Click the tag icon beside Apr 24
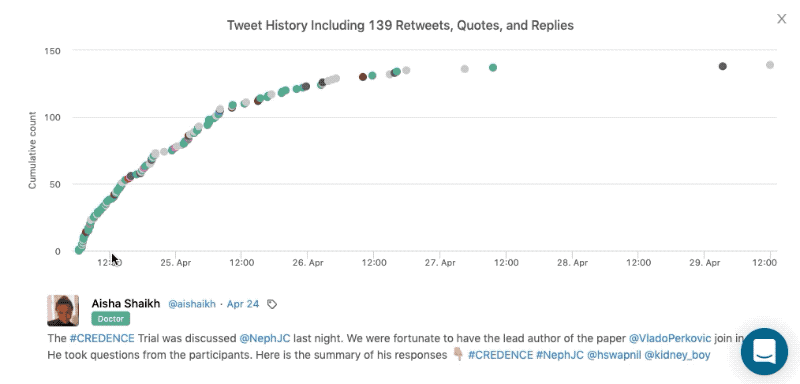Image resolution: width=800 pixels, height=384 pixels. (272, 304)
